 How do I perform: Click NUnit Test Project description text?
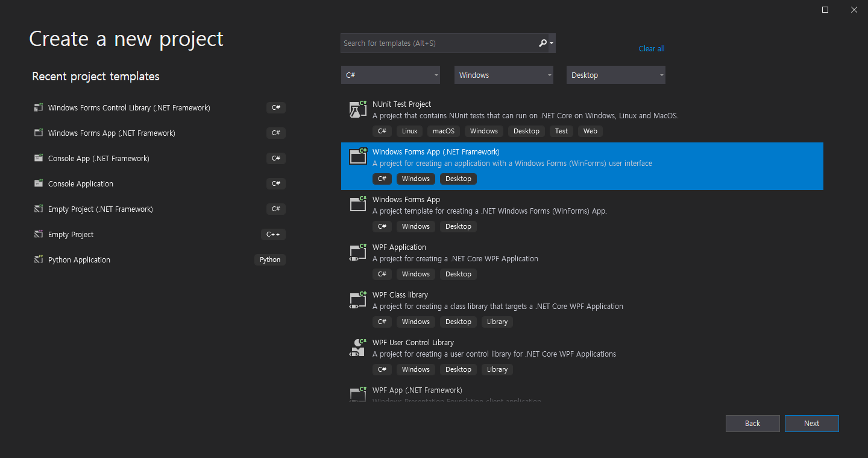(526, 116)
